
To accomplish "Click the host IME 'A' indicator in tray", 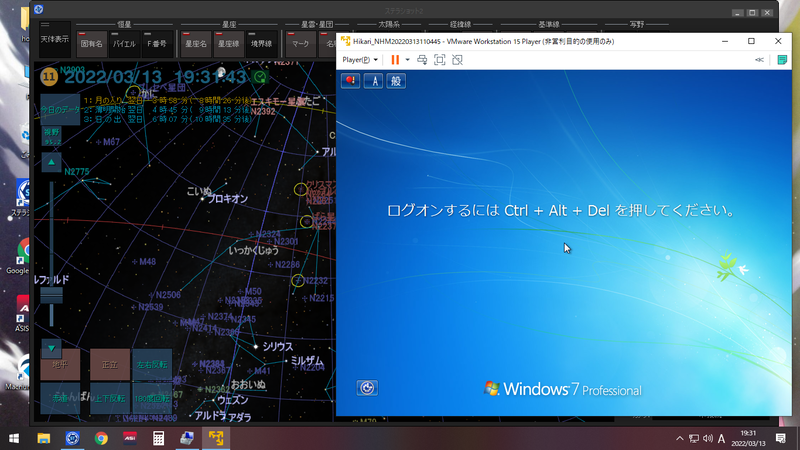I will point(721,438).
